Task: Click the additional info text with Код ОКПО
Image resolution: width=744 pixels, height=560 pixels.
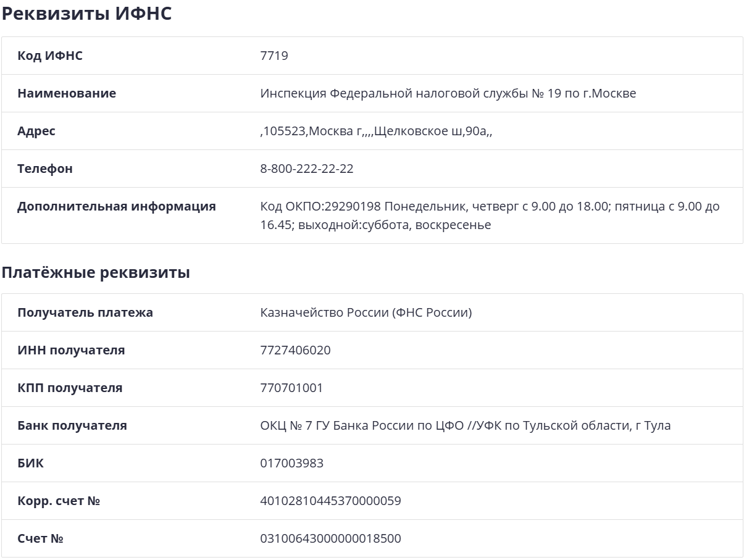Action: (x=490, y=207)
